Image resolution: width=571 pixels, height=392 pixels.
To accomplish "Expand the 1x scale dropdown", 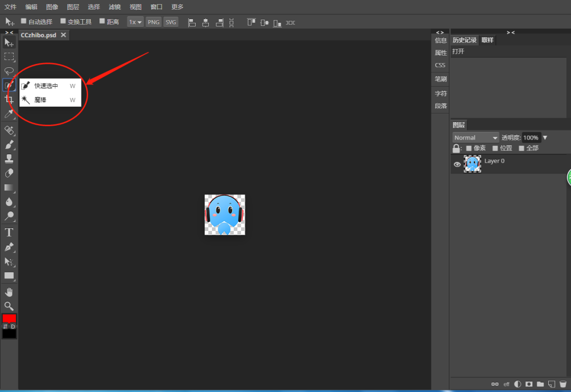I will (x=135, y=22).
